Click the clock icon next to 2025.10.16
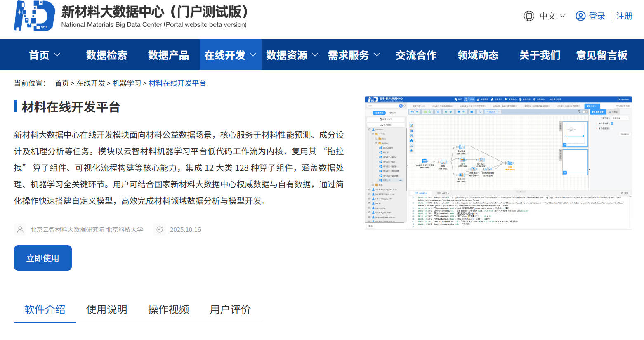The width and height of the screenshot is (644, 340). (x=160, y=229)
